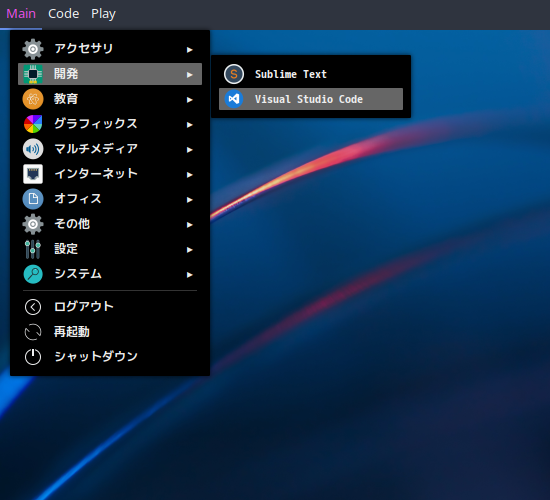Viewport: 550px width, 500px height.
Task: Expand the アクセサリ submenu arrow
Action: coord(189,49)
